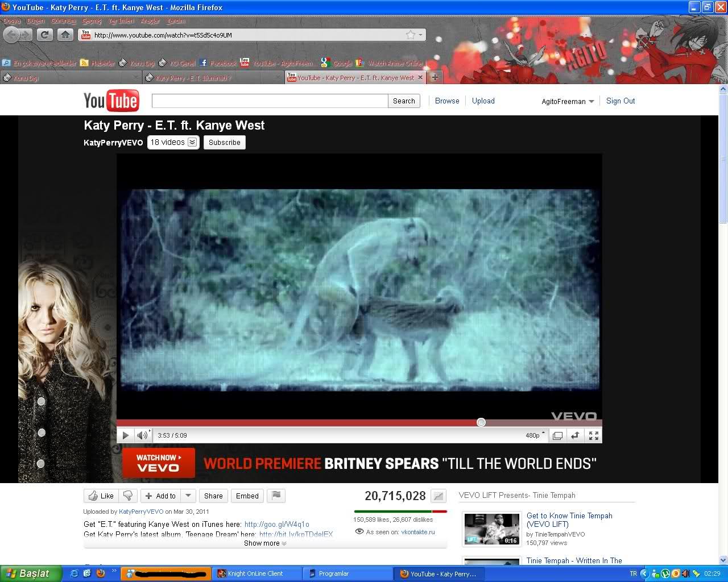Open the goo.gl iTunes link in description
Screen dimensions: 728x582
pos(277,524)
